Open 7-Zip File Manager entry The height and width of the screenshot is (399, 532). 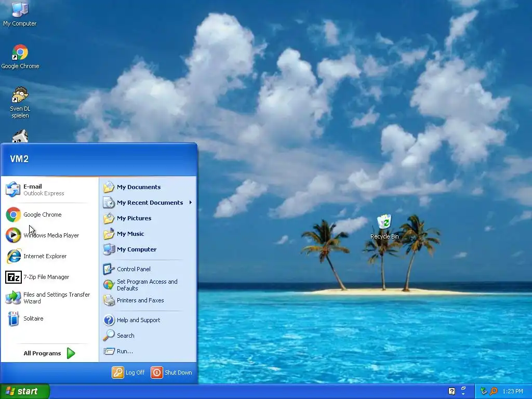coord(49,277)
